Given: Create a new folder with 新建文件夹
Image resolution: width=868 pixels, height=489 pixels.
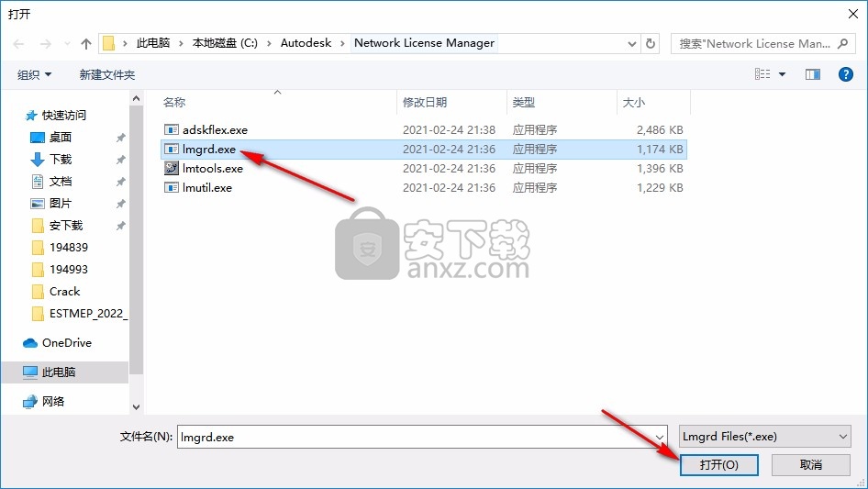Looking at the screenshot, I should coord(106,74).
